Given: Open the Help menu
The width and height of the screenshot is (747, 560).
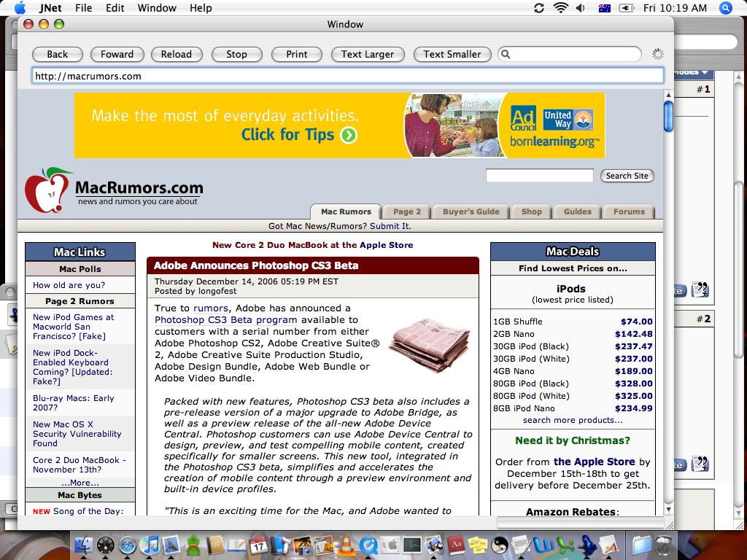Looking at the screenshot, I should tap(201, 8).
